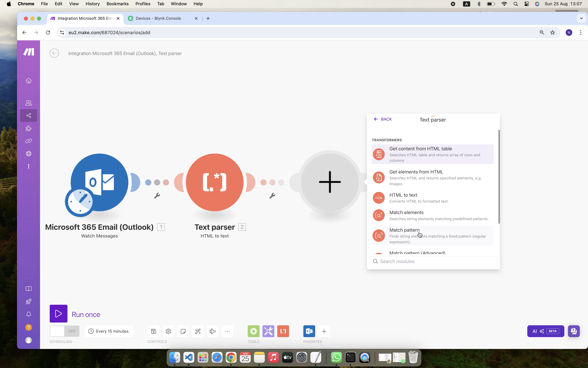Reload the page
Image resolution: width=588 pixels, height=368 pixels.
pos(48,33)
